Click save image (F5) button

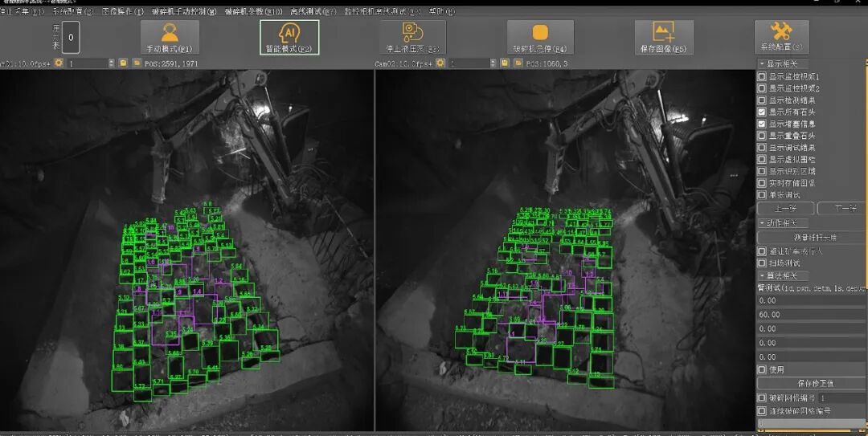[x=664, y=37]
